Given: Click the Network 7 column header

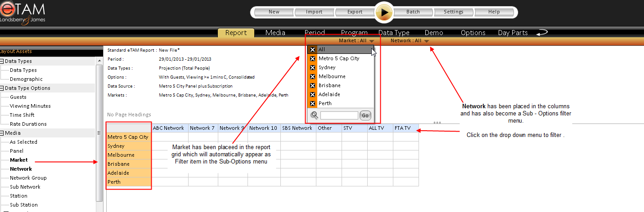Looking at the screenshot, I should (203, 128).
